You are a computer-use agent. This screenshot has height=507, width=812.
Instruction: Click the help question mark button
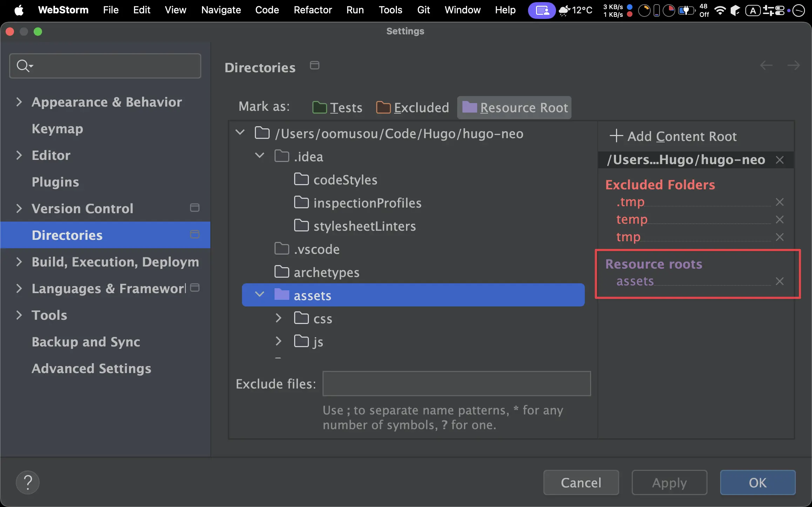point(28,482)
